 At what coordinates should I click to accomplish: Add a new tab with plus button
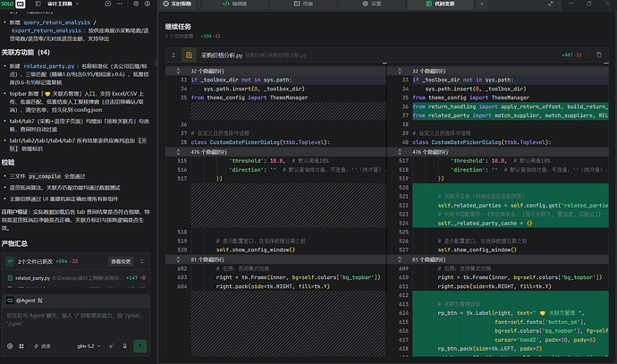(481, 4)
